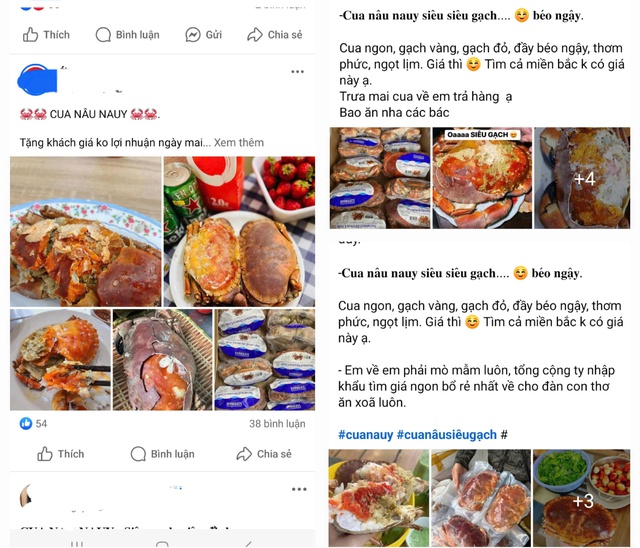The height and width of the screenshot is (548, 640).
Task: Open Bình luận under the crab post
Action: 162,454
